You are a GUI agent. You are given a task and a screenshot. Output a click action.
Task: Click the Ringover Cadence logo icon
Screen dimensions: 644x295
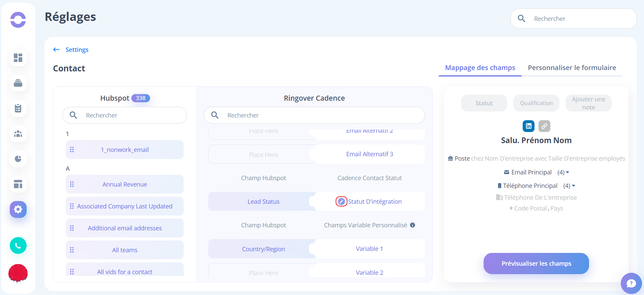(x=18, y=20)
